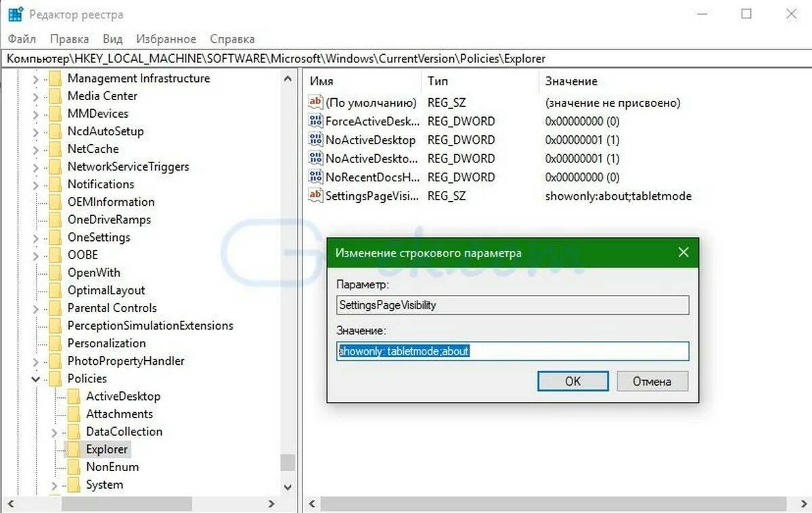Viewport: 812px width, 513px height.
Task: Click the NoRecentDocsH... DWORD value icon
Action: pyautogui.click(x=315, y=177)
